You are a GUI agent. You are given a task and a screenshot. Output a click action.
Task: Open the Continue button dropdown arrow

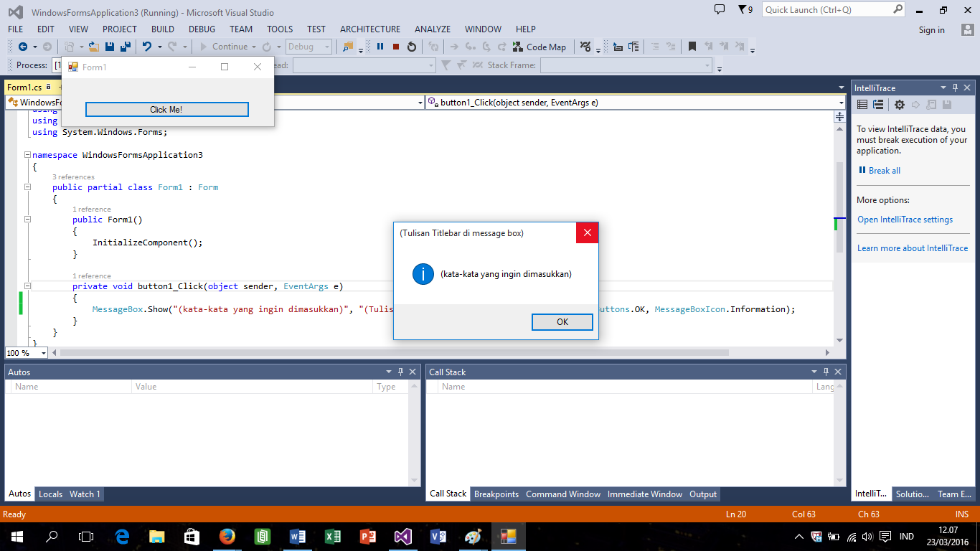[x=253, y=47]
